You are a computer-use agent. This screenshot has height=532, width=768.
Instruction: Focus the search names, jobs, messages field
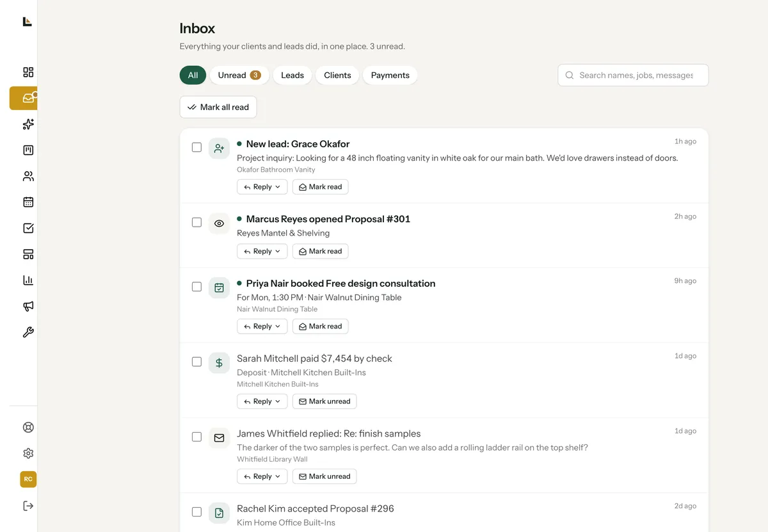pos(633,75)
